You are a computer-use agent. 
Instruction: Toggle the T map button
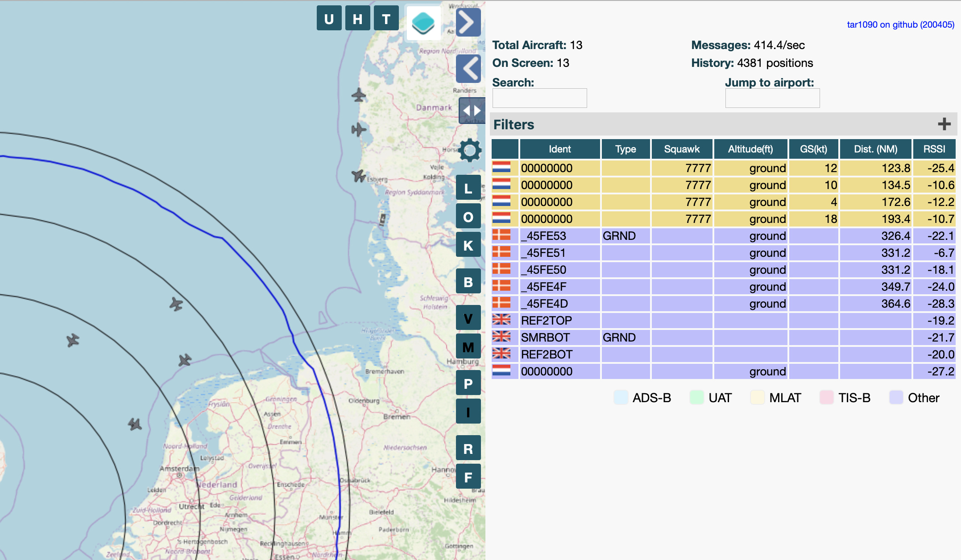(386, 19)
